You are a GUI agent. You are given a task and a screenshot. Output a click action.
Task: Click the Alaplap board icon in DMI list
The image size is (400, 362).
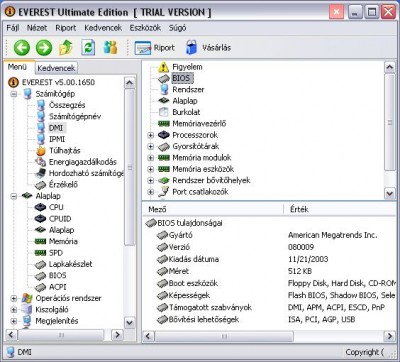point(164,101)
